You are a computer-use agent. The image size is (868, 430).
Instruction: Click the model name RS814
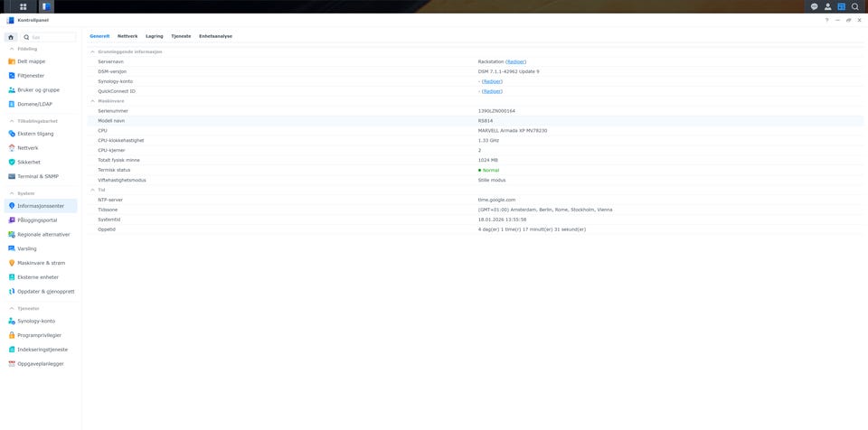[485, 121]
